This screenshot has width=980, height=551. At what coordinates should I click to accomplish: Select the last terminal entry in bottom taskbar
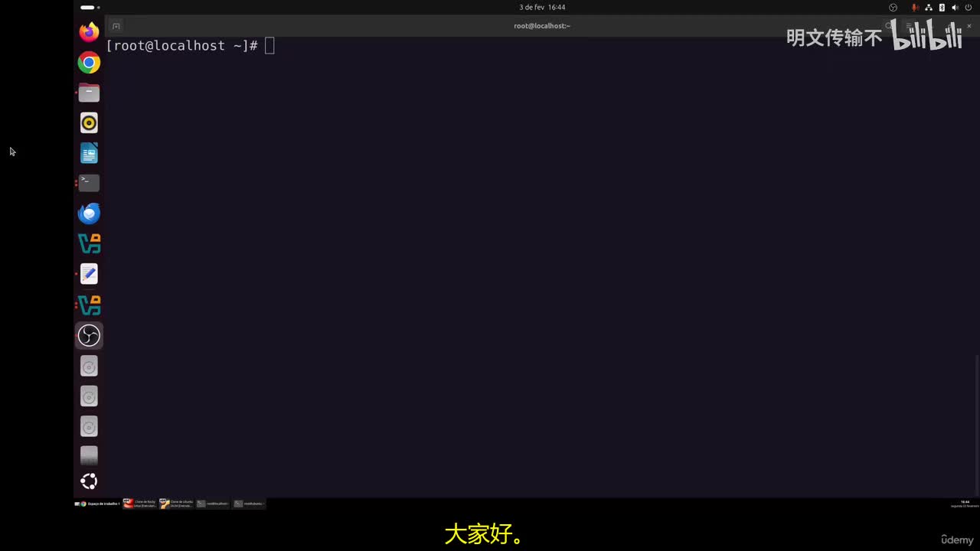point(250,504)
